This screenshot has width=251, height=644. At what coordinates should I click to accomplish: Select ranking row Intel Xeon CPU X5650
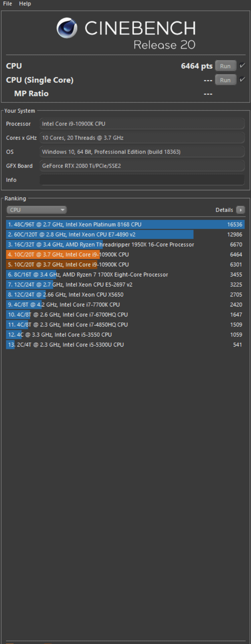(125, 294)
